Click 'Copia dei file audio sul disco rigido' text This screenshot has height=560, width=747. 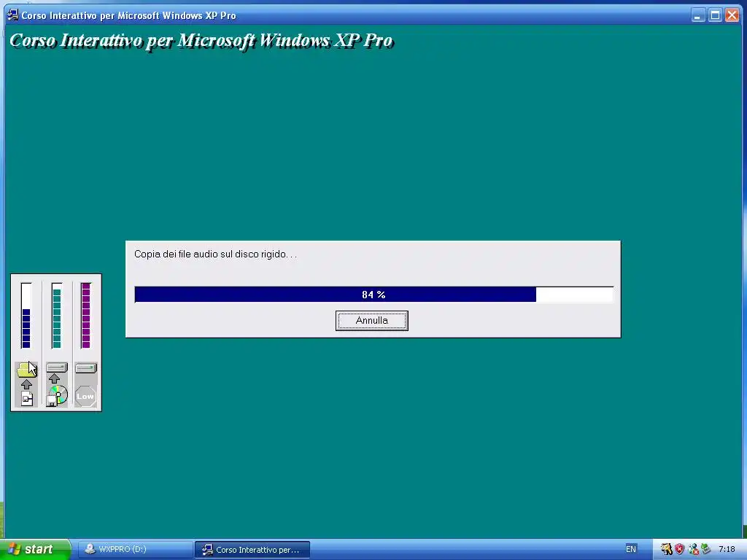click(x=215, y=254)
